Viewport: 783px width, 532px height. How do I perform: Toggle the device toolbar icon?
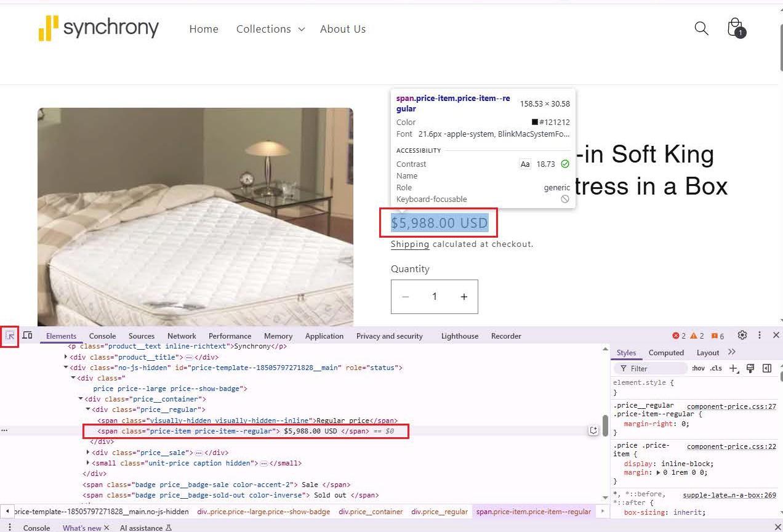[x=28, y=336]
